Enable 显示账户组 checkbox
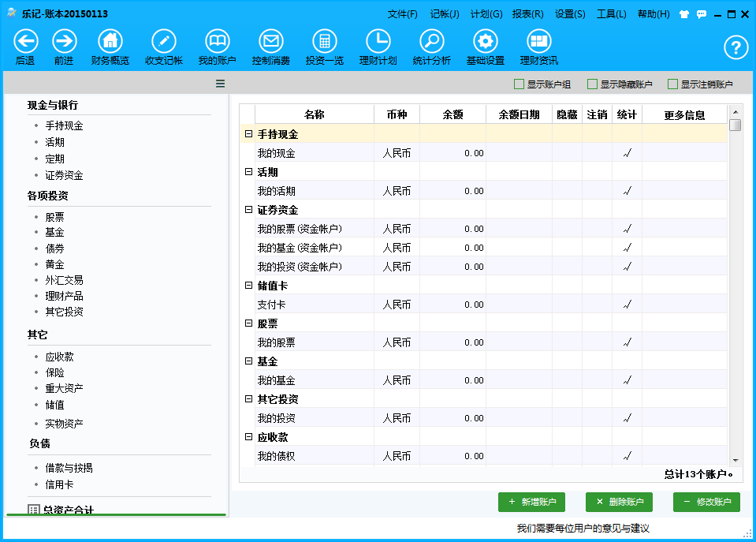This screenshot has width=756, height=542. click(519, 84)
